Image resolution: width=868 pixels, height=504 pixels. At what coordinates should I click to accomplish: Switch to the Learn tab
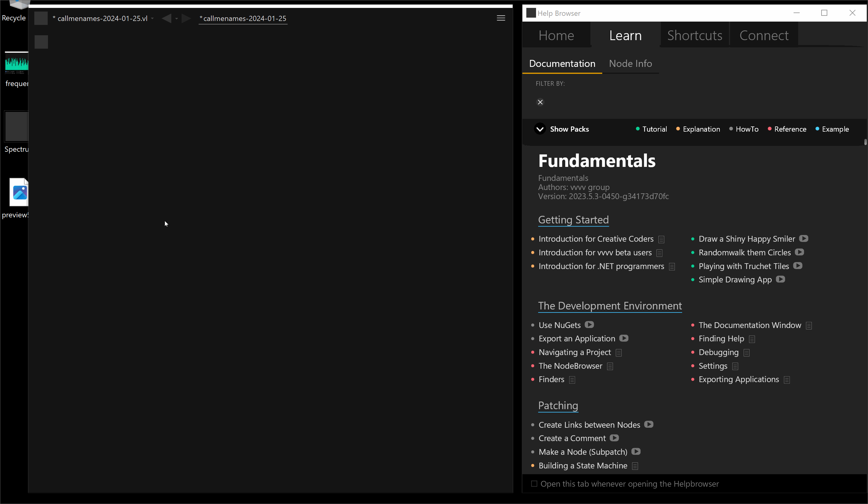coord(626,35)
